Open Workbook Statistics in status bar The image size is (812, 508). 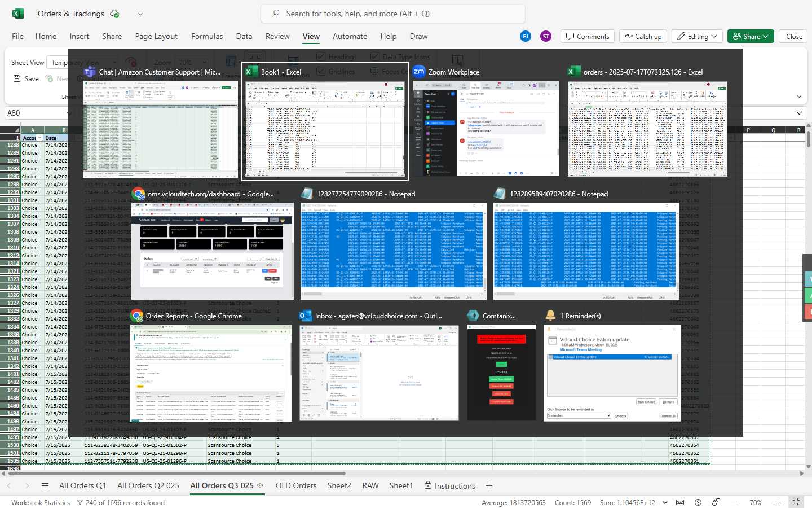(41, 502)
